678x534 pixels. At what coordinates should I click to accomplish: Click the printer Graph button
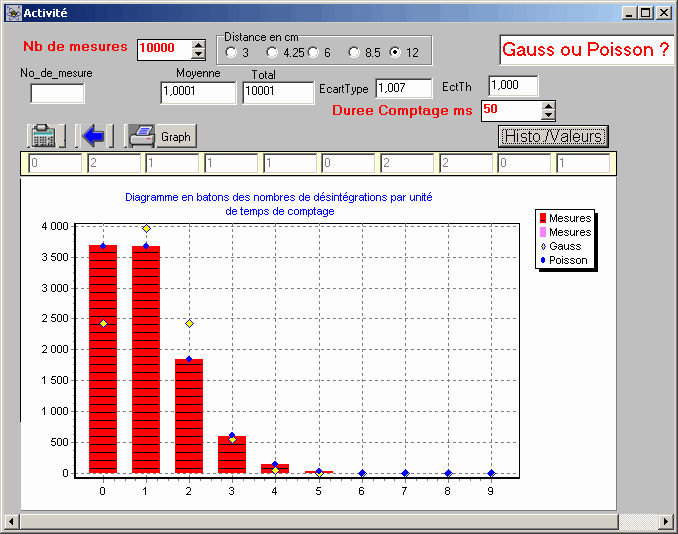161,136
